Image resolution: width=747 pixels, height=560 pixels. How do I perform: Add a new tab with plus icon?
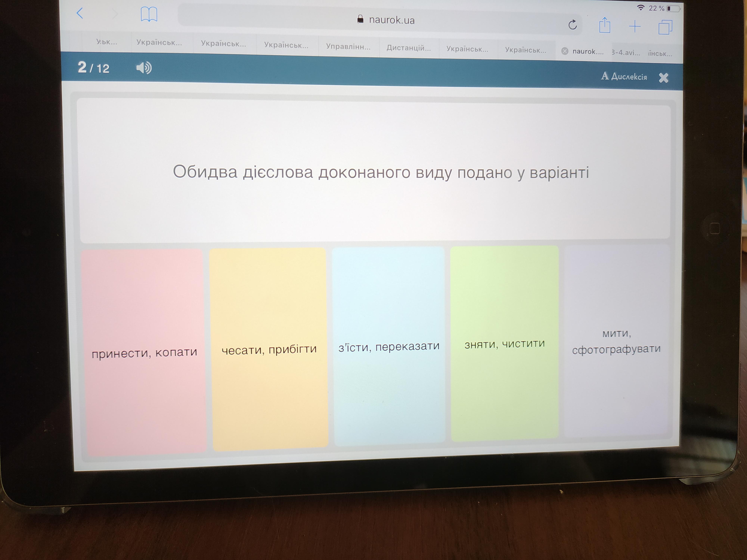[x=635, y=26]
